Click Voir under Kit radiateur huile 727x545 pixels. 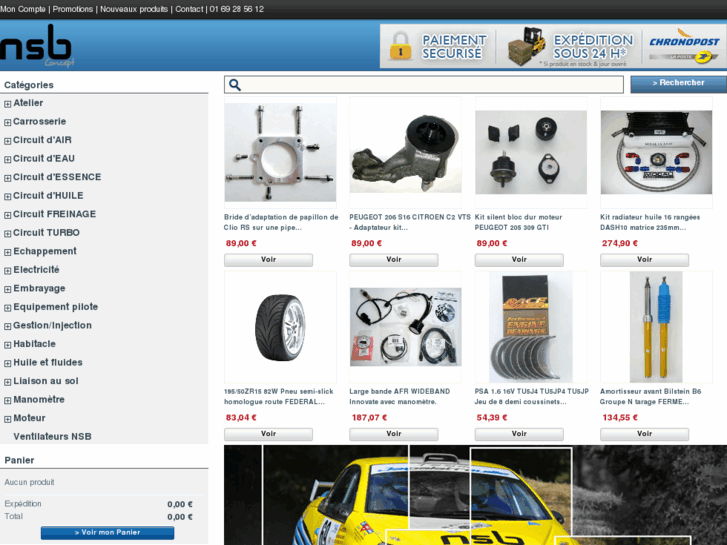tap(644, 260)
